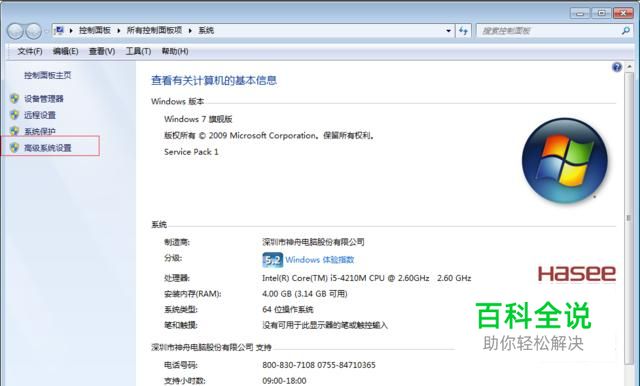Open the address bar history dropdown

[x=449, y=31]
